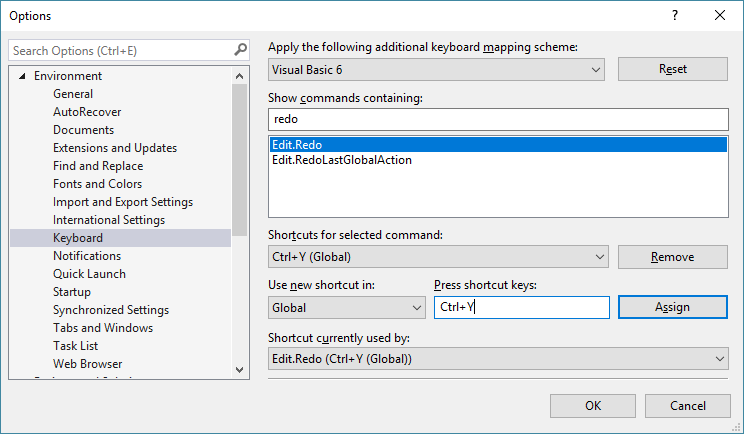Click the options tree scrollbar thumb
Screen dimensions: 744x434
pyautogui.click(x=240, y=160)
